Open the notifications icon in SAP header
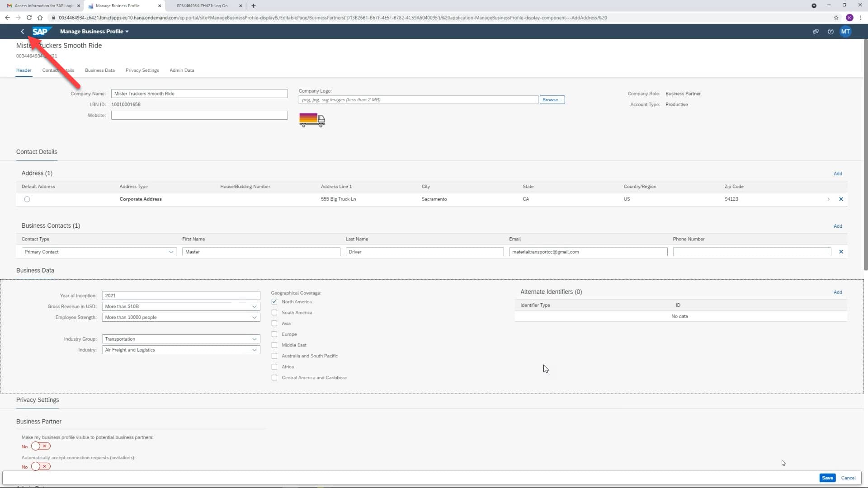The width and height of the screenshot is (868, 488). (816, 32)
